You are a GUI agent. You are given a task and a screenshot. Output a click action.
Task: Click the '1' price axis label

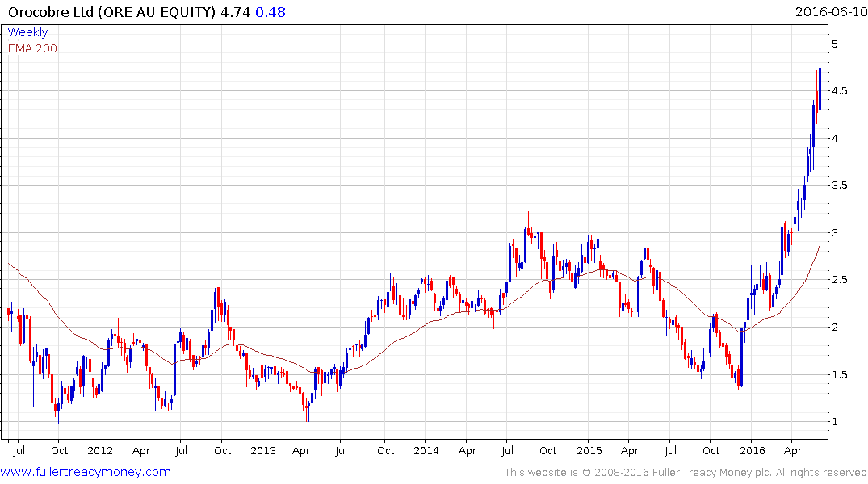click(x=835, y=422)
